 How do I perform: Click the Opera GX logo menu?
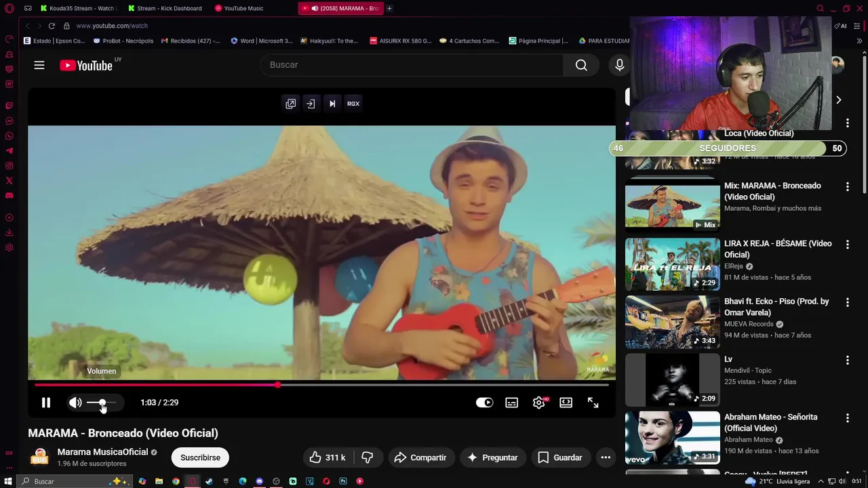click(x=9, y=8)
